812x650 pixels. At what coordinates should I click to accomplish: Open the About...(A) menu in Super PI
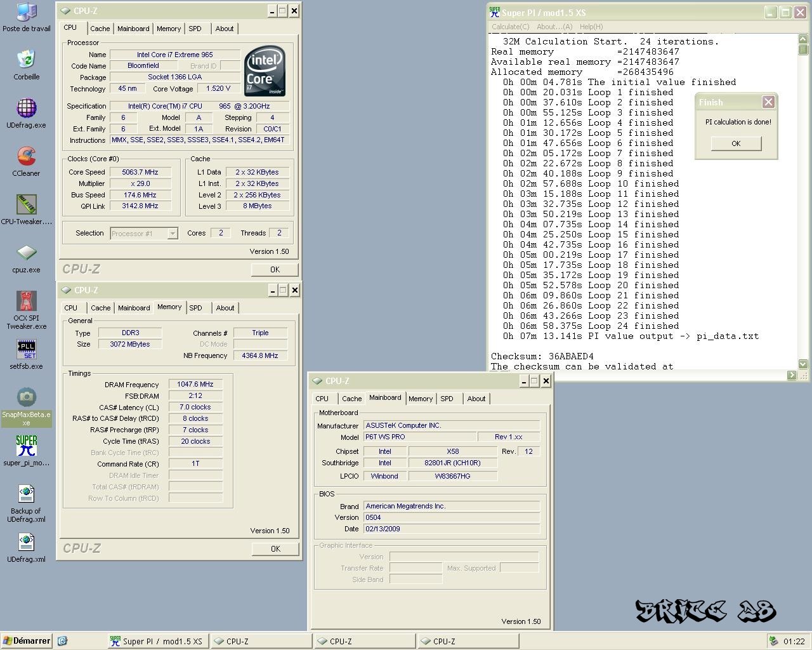(554, 27)
